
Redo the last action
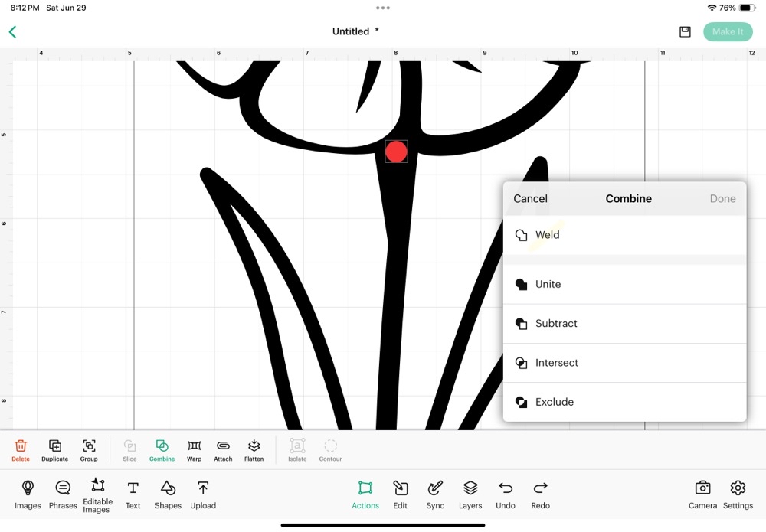click(540, 494)
